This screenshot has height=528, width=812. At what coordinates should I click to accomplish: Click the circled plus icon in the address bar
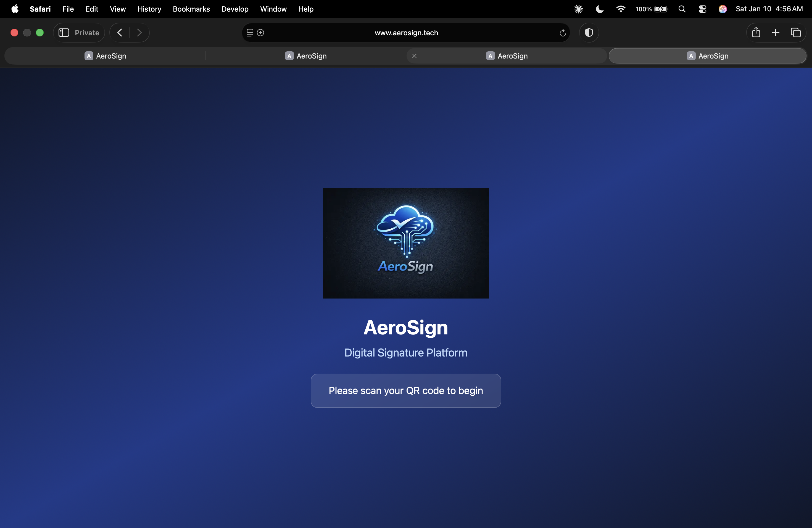point(261,32)
